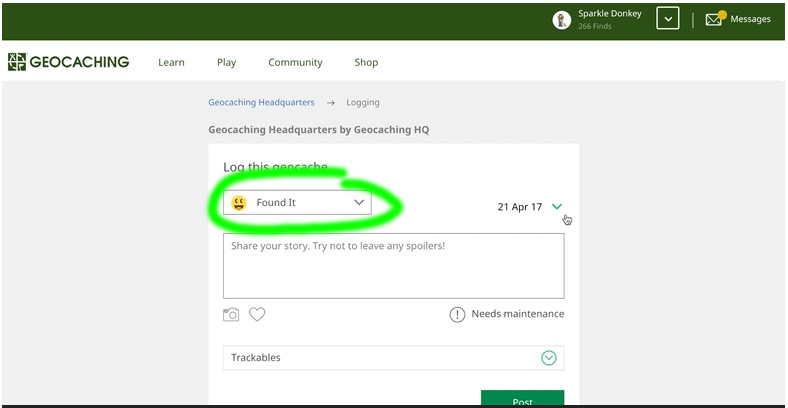This screenshot has height=408, width=788.
Task: Open the date picker chevron beside 21 Apr 17
Action: (557, 207)
